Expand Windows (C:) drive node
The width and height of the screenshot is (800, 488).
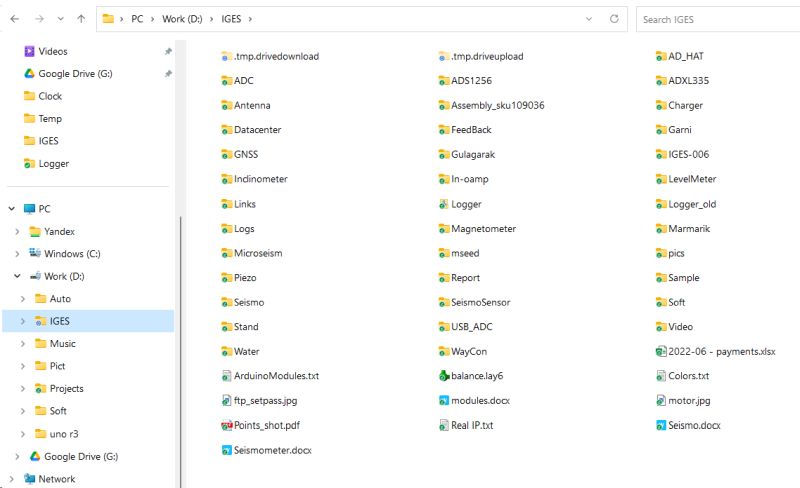click(x=17, y=254)
